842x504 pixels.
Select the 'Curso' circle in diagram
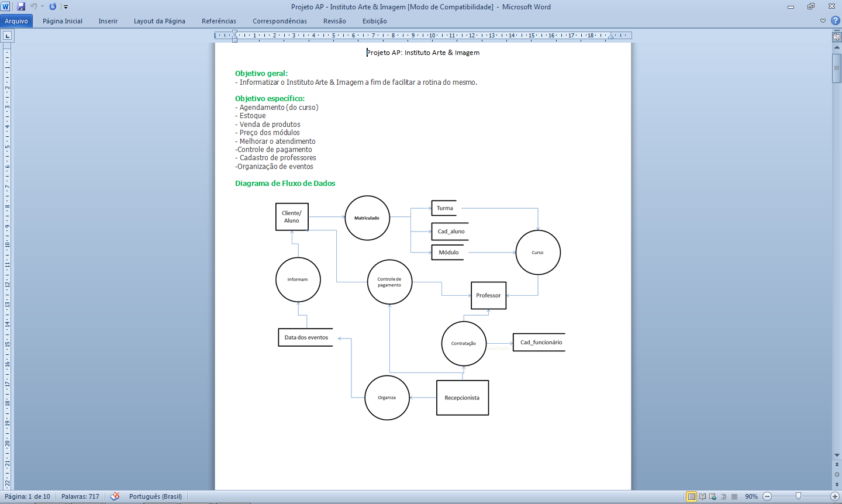click(538, 253)
